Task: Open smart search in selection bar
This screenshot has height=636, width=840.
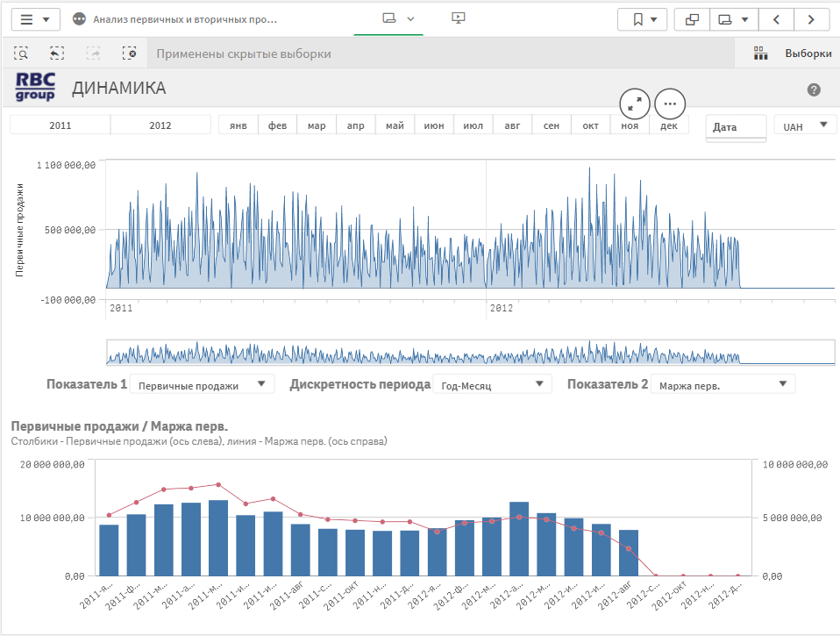Action: (x=21, y=54)
